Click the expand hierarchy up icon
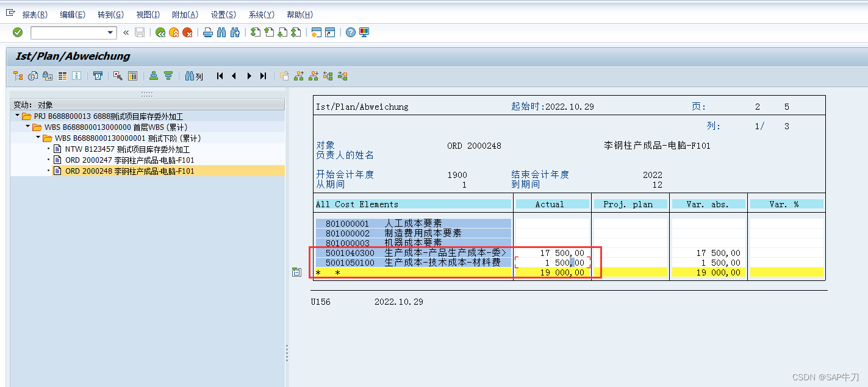This screenshot has width=868, height=387. 299,76
